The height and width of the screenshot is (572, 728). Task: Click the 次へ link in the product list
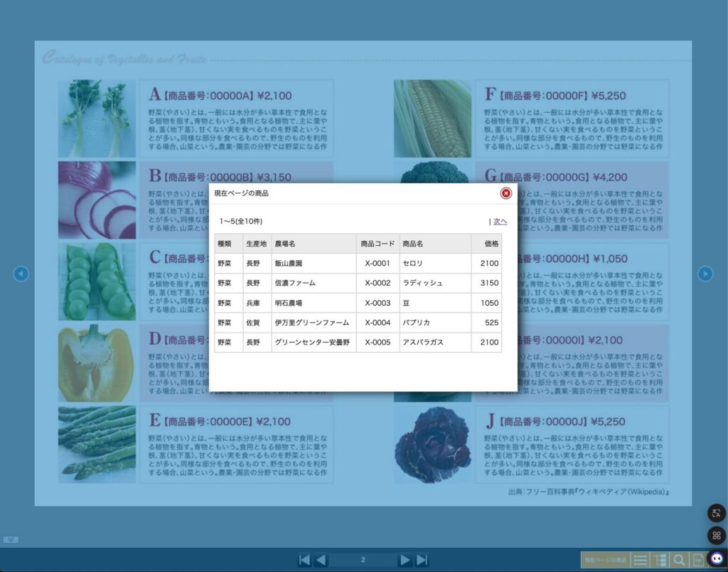(500, 222)
